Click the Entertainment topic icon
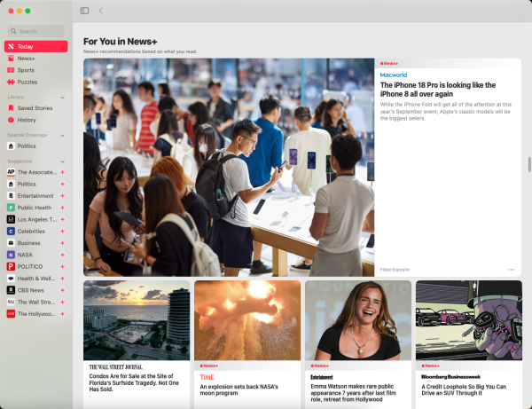 tap(11, 196)
